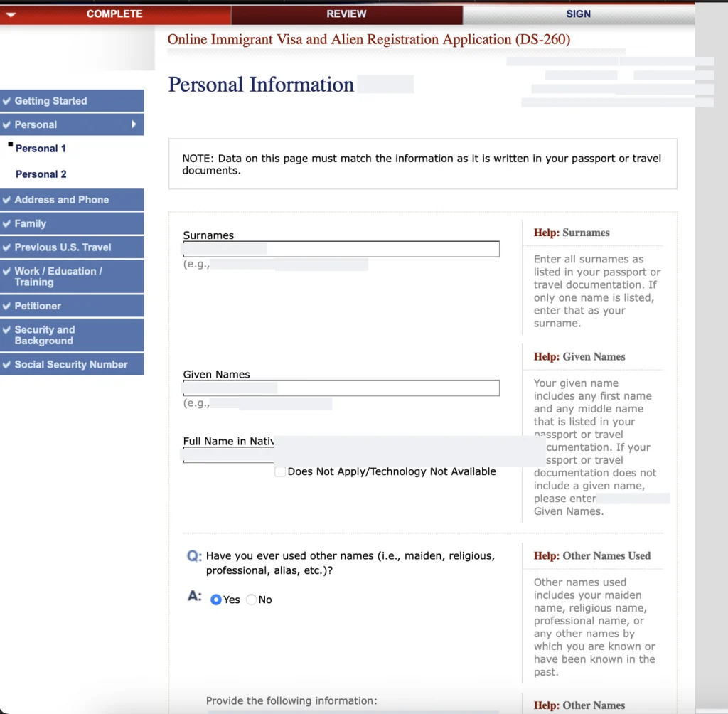Click the 'Have you ever used other names' question

350,563
